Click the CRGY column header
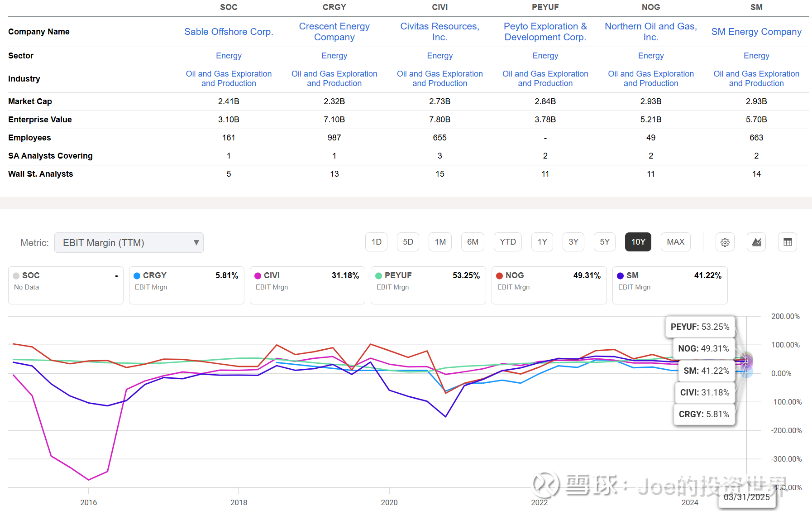This screenshot has height=511, width=812. click(x=334, y=7)
